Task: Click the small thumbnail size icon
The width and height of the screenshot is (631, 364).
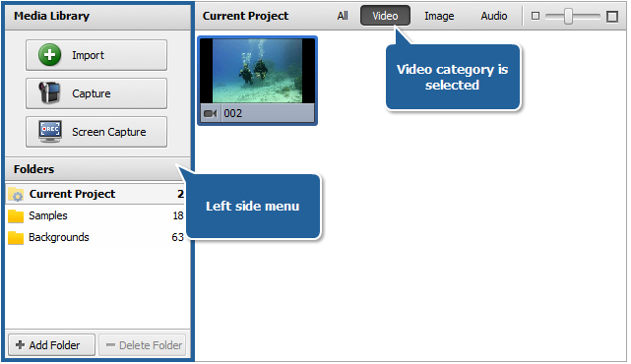Action: [536, 16]
